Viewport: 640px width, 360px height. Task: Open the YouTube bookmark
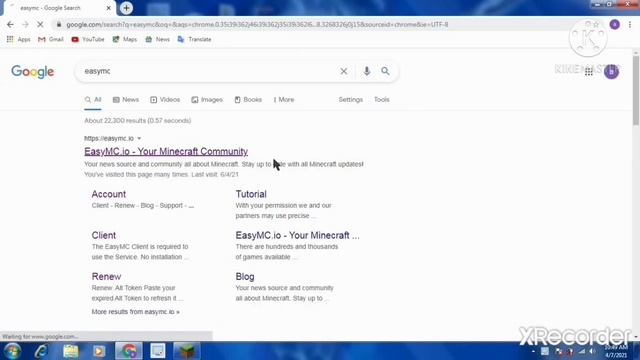pyautogui.click(x=88, y=39)
